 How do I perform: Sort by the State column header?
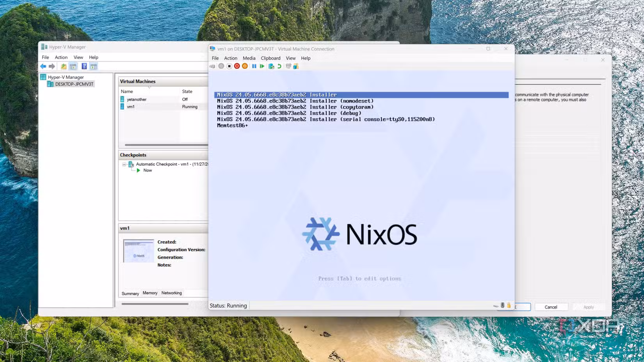tap(187, 91)
